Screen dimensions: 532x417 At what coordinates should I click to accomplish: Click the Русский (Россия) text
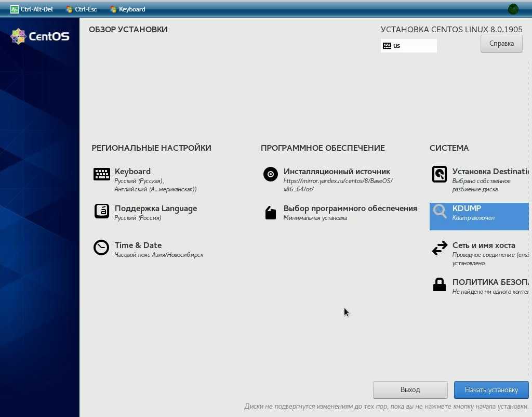pos(138,218)
